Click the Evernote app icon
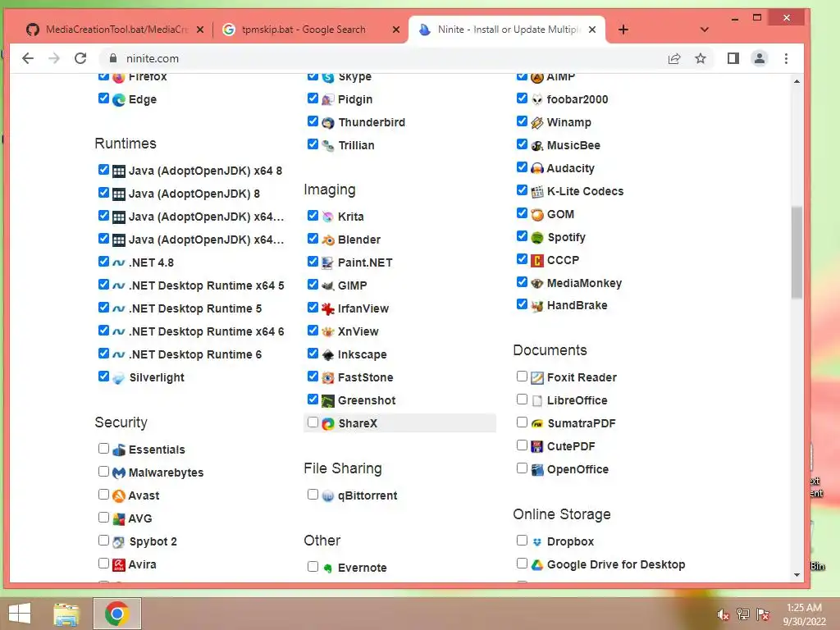This screenshot has height=630, width=840. click(x=328, y=568)
